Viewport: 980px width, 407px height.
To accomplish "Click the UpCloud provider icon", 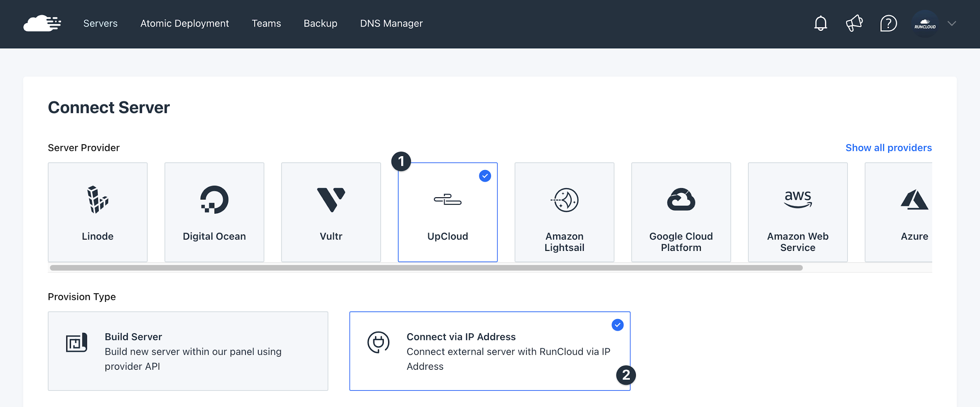I will click(447, 200).
